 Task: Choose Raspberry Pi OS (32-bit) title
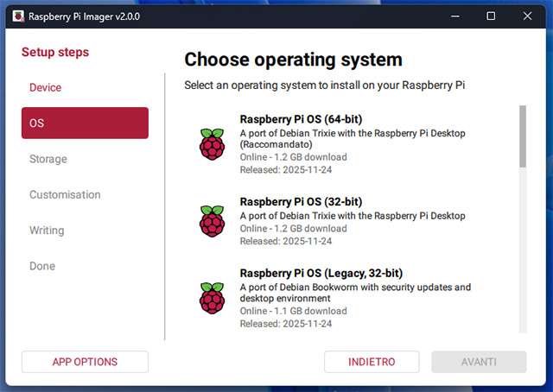301,202
